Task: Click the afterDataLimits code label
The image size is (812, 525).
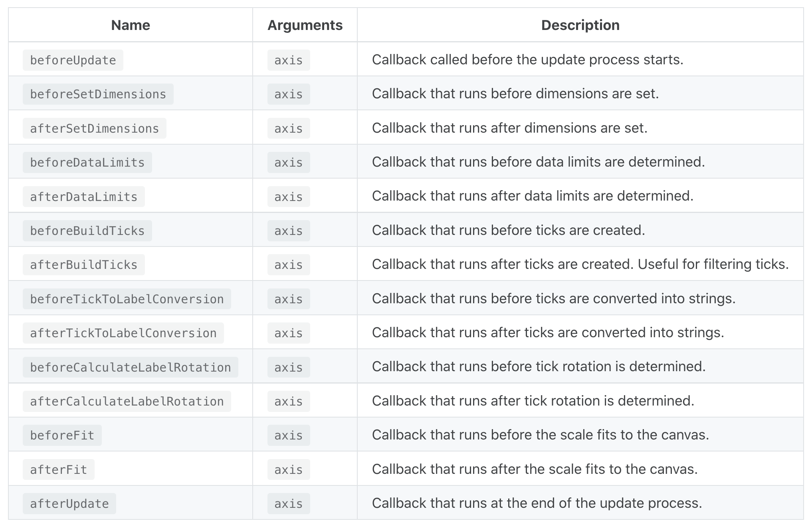Action: pos(83,197)
